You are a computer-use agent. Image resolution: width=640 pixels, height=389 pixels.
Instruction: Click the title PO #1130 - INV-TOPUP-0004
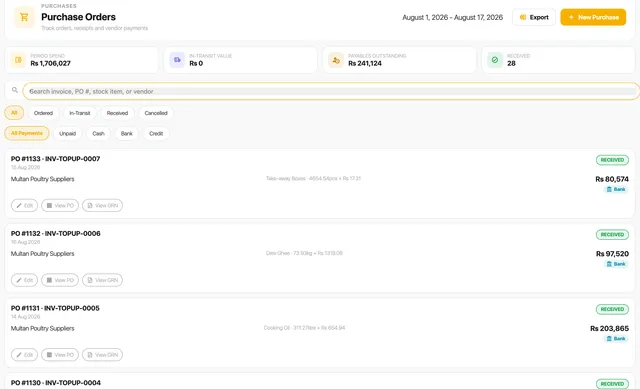[x=56, y=383]
